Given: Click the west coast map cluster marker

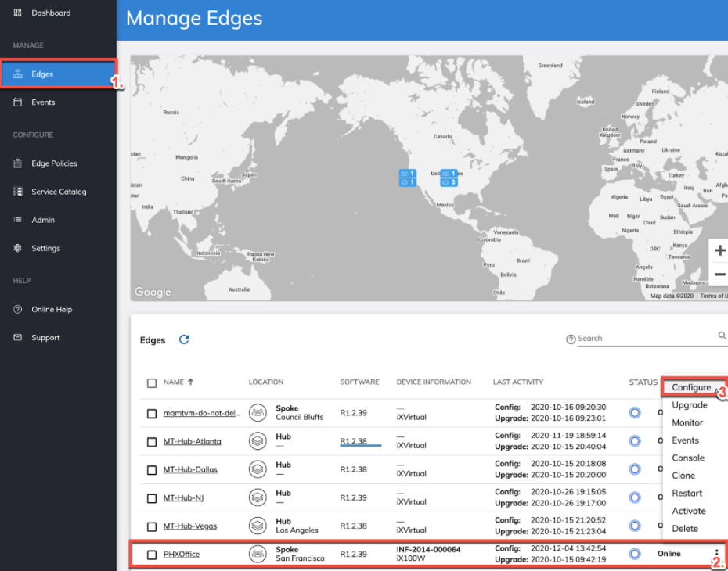Looking at the screenshot, I should click(x=408, y=178).
